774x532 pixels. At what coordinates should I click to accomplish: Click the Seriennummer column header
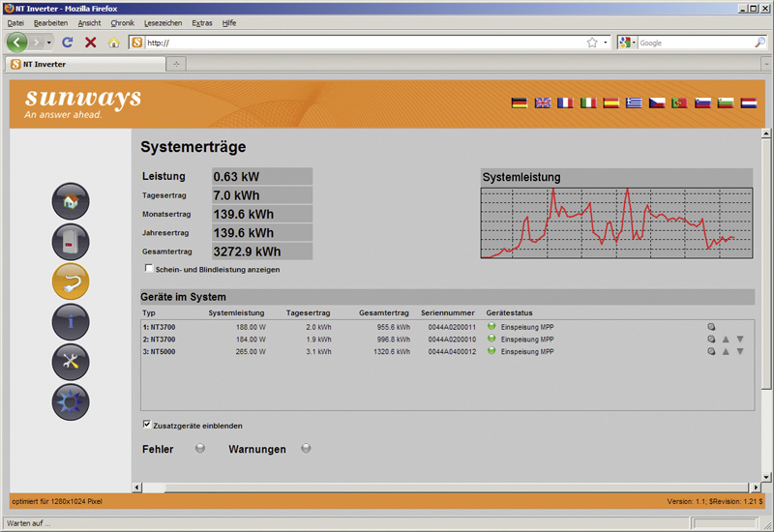(448, 312)
